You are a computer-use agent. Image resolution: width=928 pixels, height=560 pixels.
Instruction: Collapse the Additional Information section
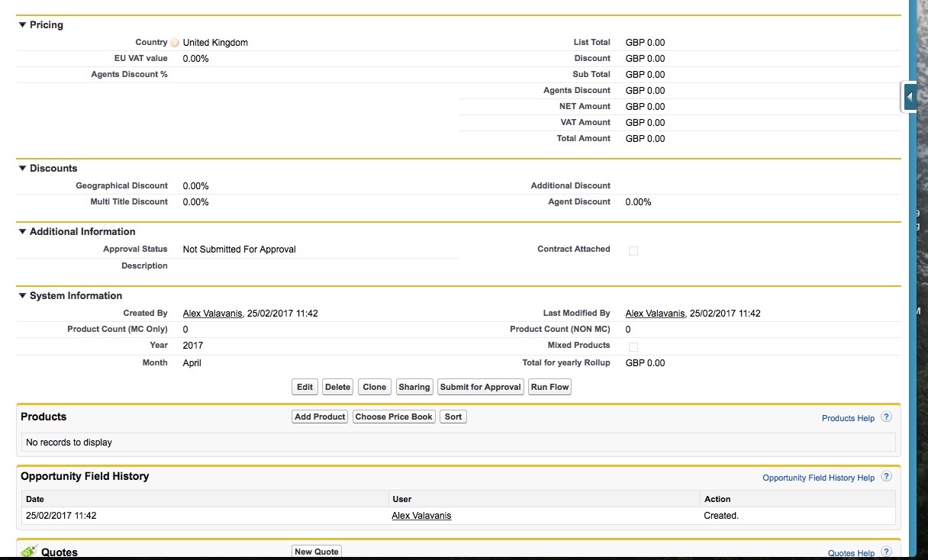tap(23, 232)
